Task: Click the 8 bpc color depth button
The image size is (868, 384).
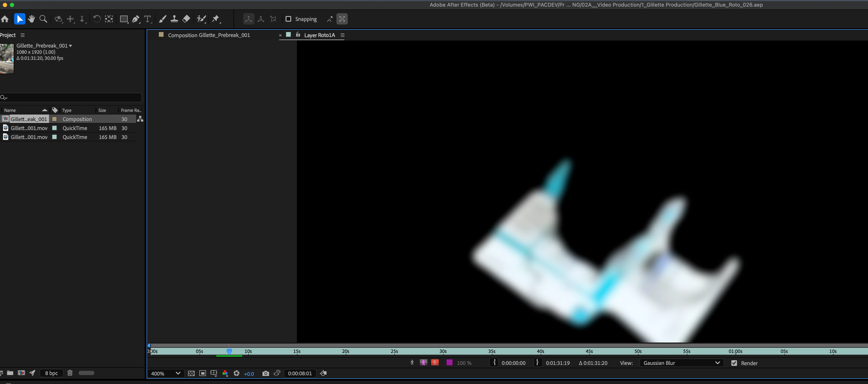Action: tap(51, 373)
